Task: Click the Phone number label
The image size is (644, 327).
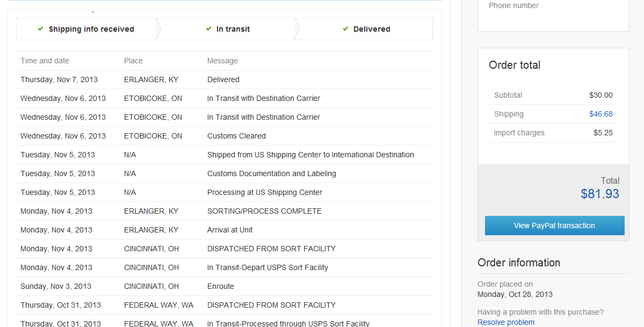Action: [x=513, y=5]
